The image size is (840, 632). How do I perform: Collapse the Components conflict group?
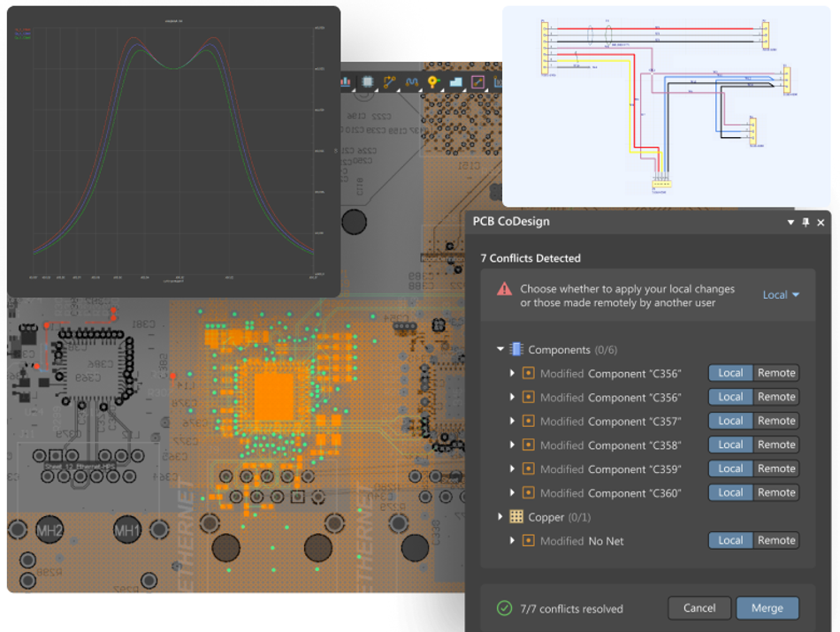tap(499, 349)
